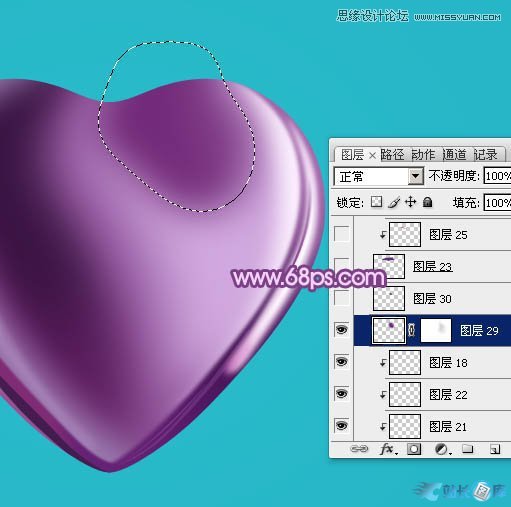The image size is (511, 507).
Task: Hide layer 图层 21 with eye icon
Action: click(x=342, y=426)
